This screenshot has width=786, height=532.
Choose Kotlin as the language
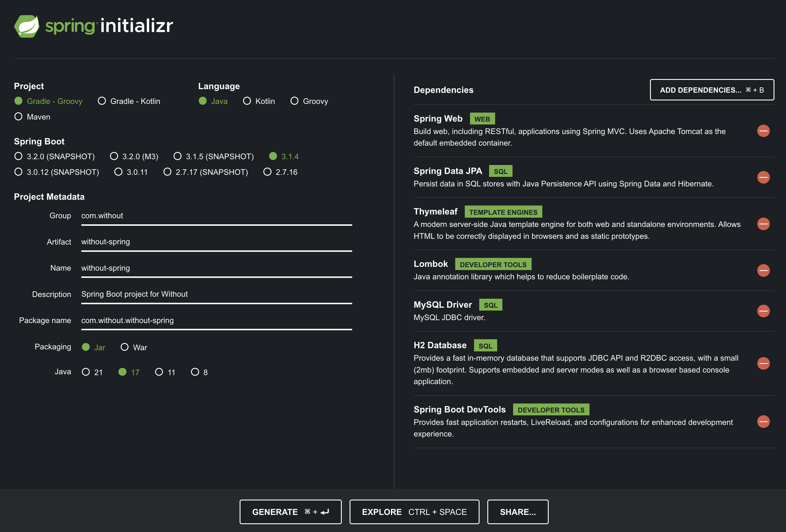pyautogui.click(x=247, y=101)
